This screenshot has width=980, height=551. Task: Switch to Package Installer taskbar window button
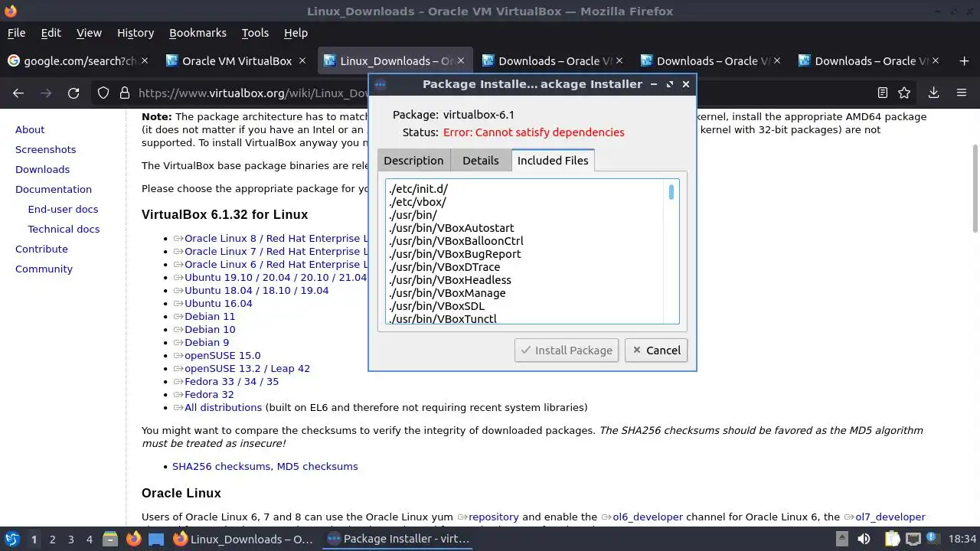[x=398, y=539]
